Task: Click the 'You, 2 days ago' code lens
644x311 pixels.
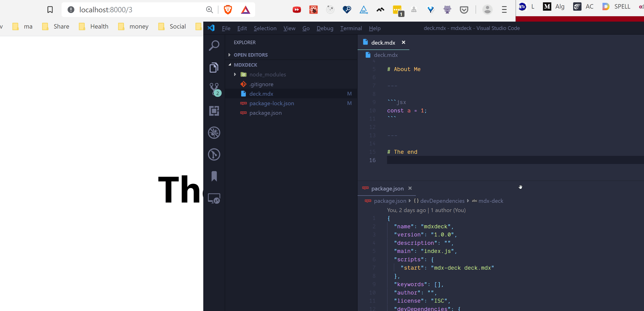Action: pyautogui.click(x=426, y=210)
